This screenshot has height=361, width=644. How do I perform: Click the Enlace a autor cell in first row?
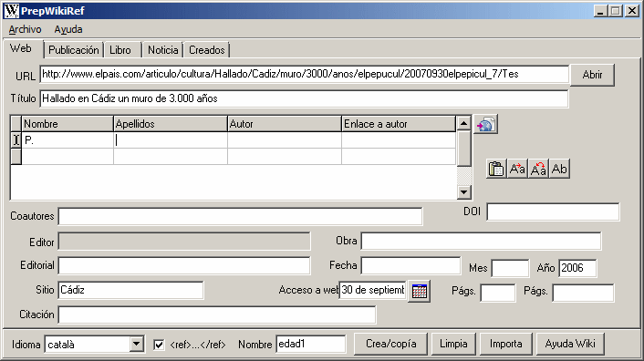click(x=399, y=140)
